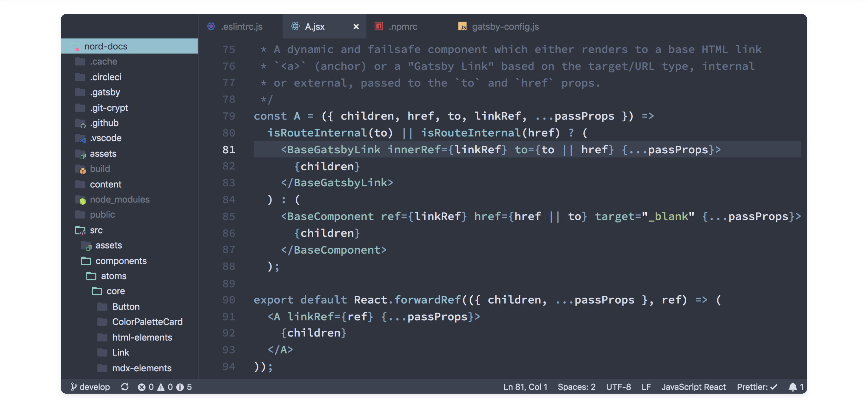This screenshot has width=868, height=410.
Task: Expand the node_modules folder
Action: coord(119,200)
